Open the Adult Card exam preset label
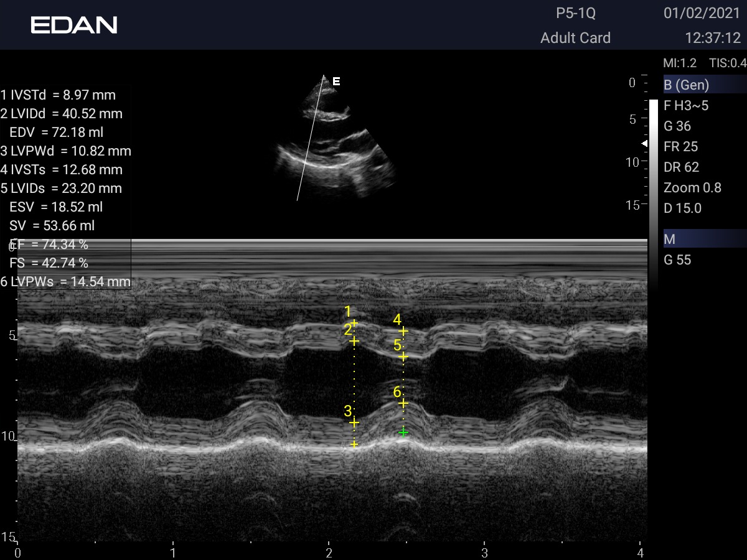This screenshot has height=560, width=747. click(x=575, y=38)
